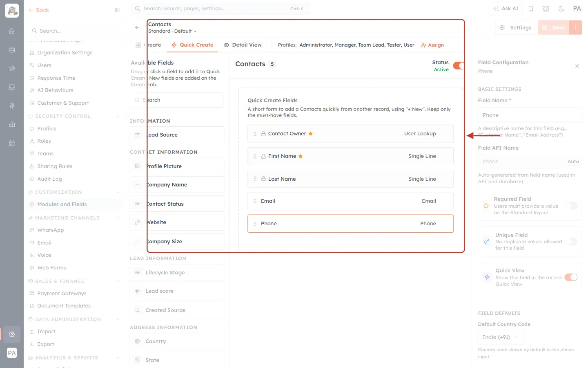Collapse the Data Administration section
This screenshot has width=588, height=368.
[x=118, y=319]
